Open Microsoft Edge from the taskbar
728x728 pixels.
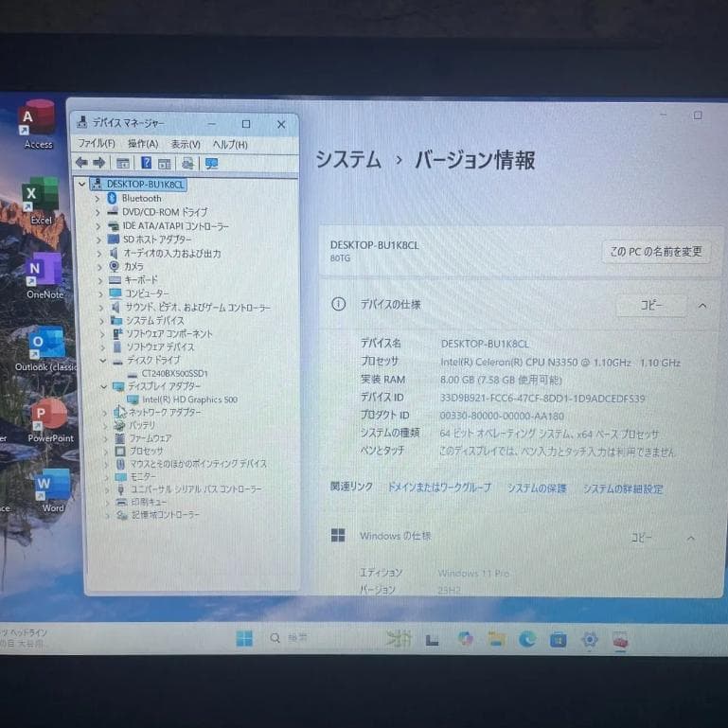click(x=527, y=640)
